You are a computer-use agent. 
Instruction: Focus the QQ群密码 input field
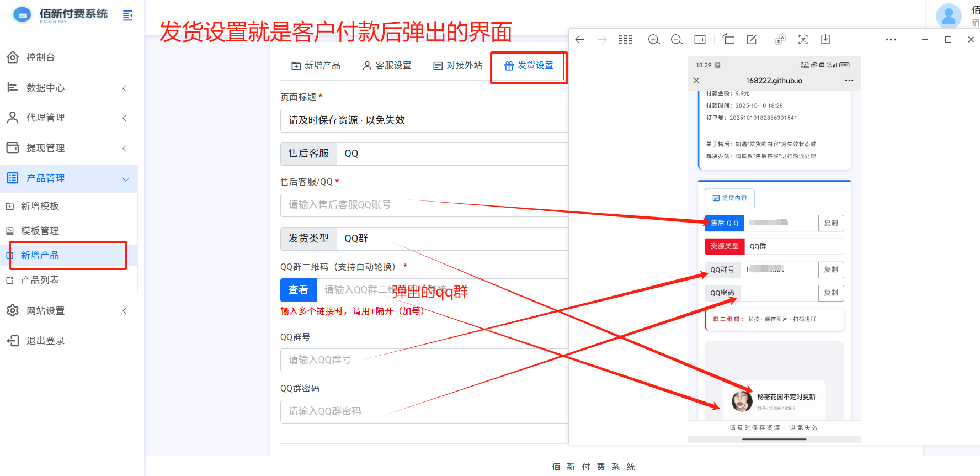coord(425,411)
